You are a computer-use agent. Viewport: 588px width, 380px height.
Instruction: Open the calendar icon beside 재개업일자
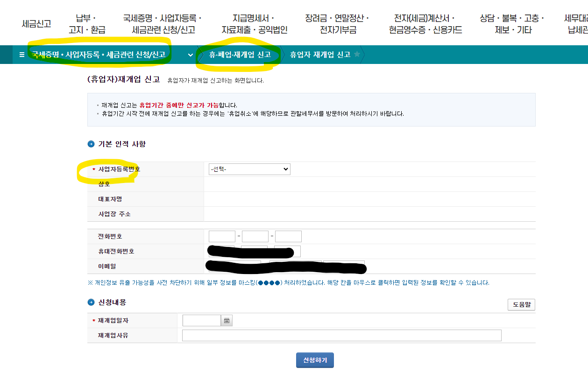227,321
